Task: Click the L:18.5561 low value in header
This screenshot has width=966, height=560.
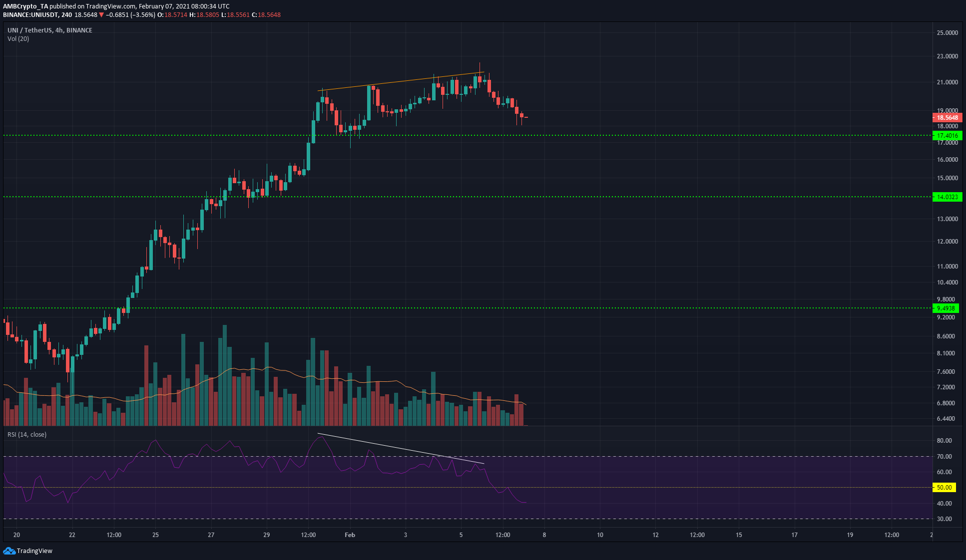Action: point(235,15)
